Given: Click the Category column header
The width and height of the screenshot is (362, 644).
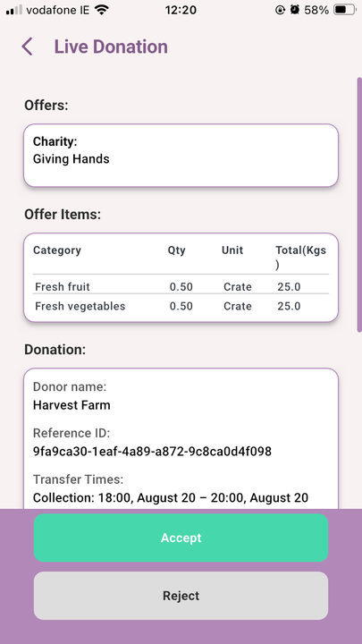Looking at the screenshot, I should coord(57,250).
